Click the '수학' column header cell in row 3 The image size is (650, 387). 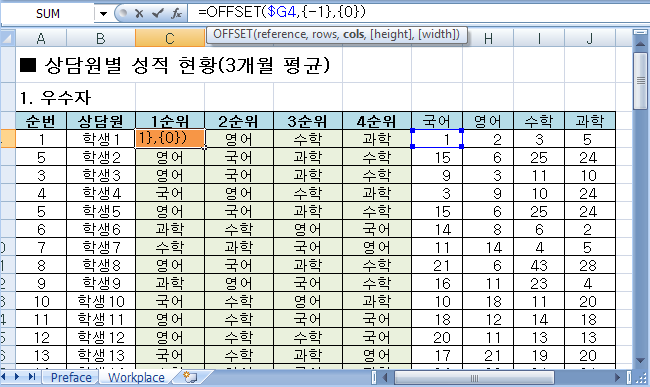click(539, 121)
